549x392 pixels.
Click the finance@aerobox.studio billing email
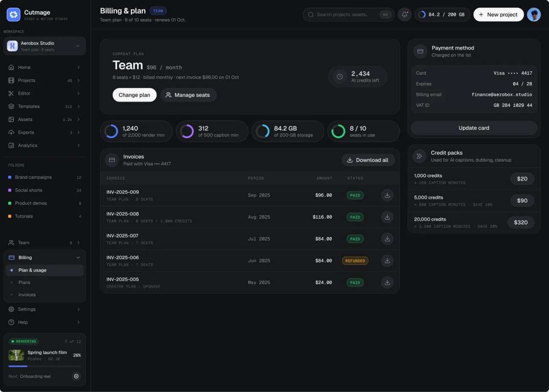click(x=502, y=95)
